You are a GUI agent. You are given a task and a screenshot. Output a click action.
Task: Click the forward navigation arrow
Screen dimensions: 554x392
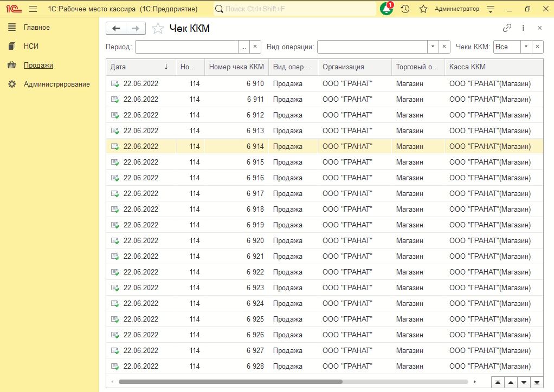click(x=136, y=29)
